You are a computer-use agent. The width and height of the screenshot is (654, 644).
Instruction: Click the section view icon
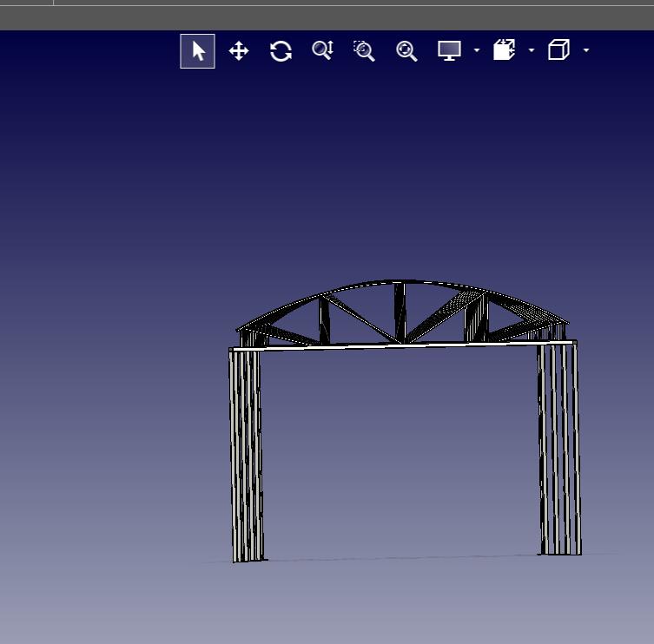tap(505, 49)
